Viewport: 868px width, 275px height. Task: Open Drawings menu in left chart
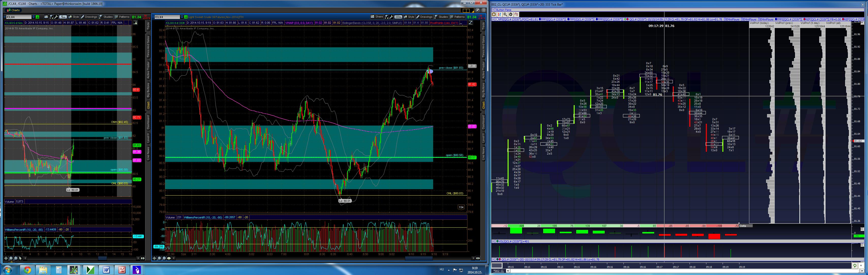(89, 17)
